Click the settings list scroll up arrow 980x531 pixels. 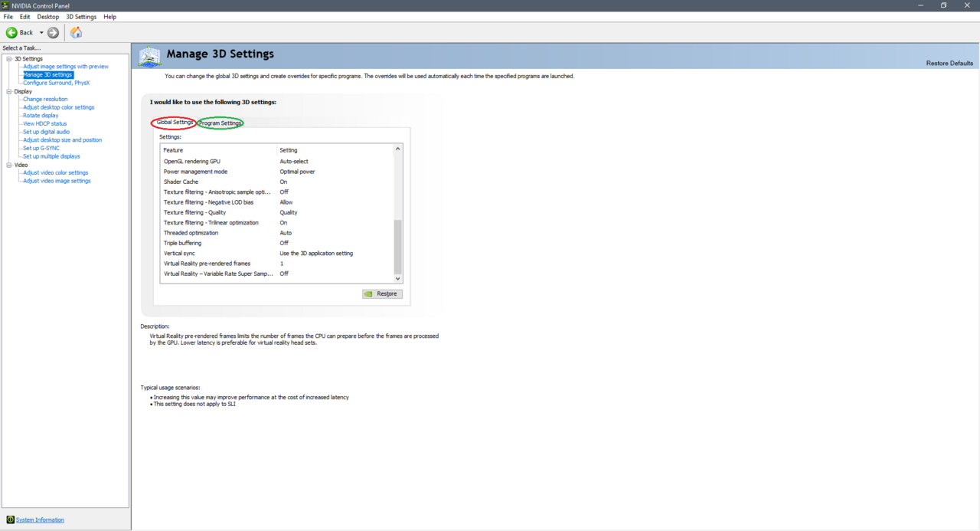397,149
